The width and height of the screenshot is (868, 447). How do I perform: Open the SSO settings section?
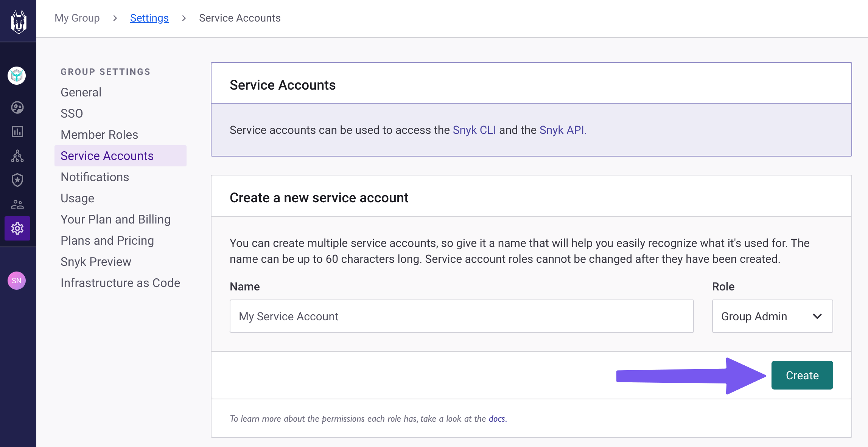(x=72, y=113)
